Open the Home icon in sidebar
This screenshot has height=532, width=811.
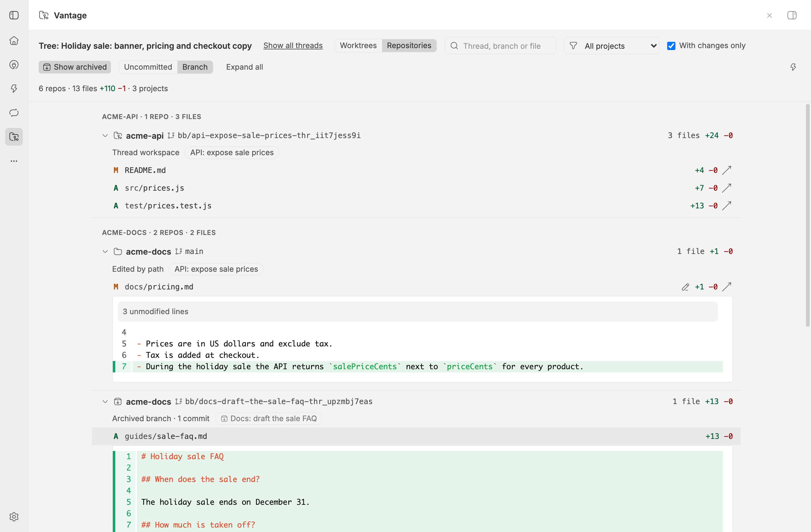coord(14,41)
